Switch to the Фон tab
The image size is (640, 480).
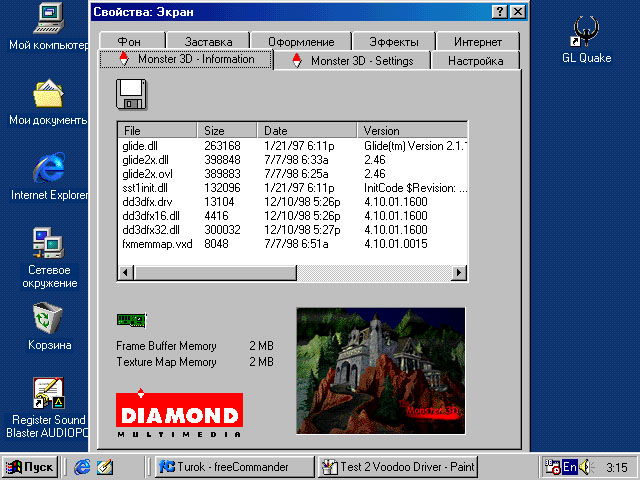coord(132,41)
